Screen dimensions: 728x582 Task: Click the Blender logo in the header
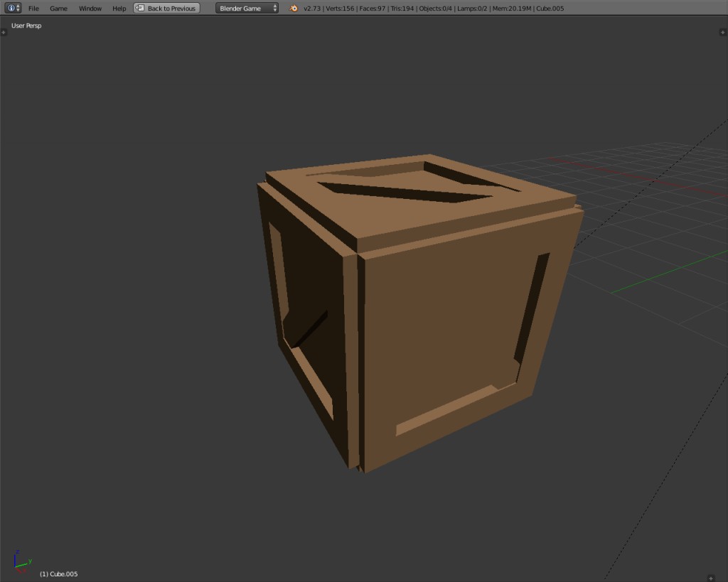pos(292,9)
